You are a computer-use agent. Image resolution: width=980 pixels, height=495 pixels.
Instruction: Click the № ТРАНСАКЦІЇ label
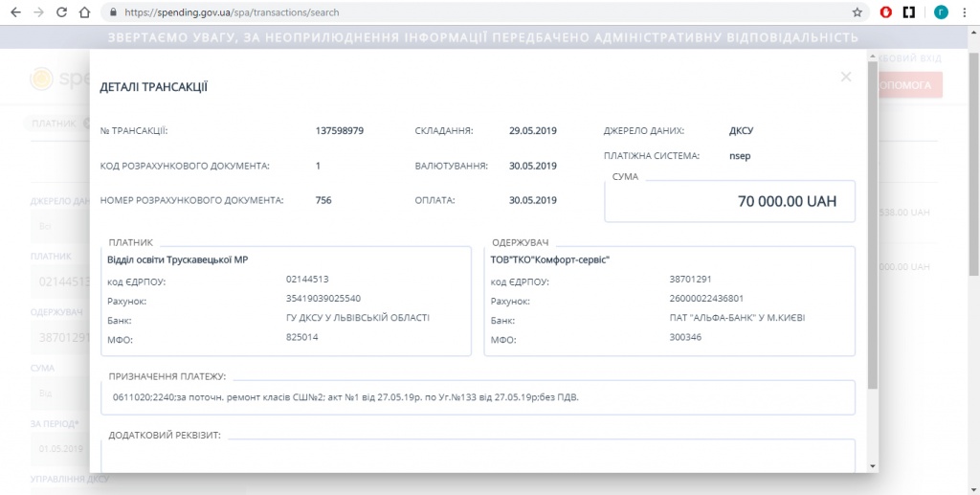click(134, 131)
